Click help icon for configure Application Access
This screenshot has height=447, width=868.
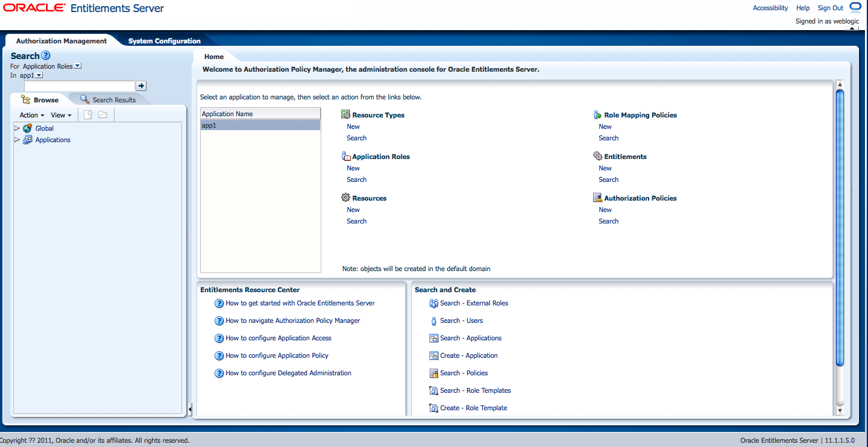(x=219, y=339)
